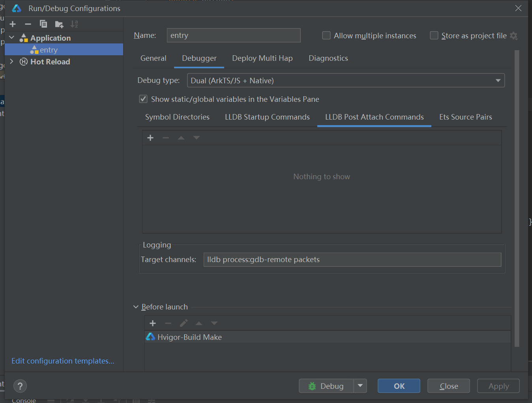Focus the Target channels input field
This screenshot has height=403, width=532.
pyautogui.click(x=352, y=259)
